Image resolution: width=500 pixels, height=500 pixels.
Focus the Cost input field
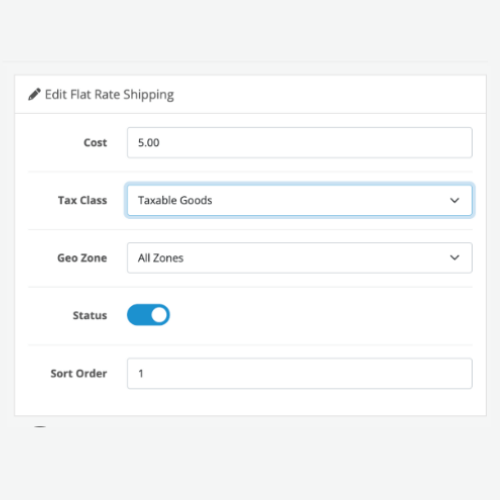299,143
